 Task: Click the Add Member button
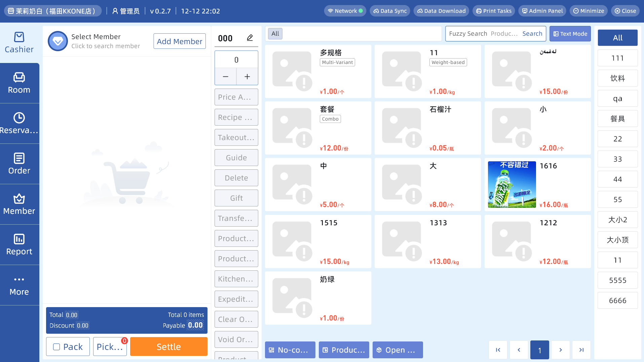[180, 41]
